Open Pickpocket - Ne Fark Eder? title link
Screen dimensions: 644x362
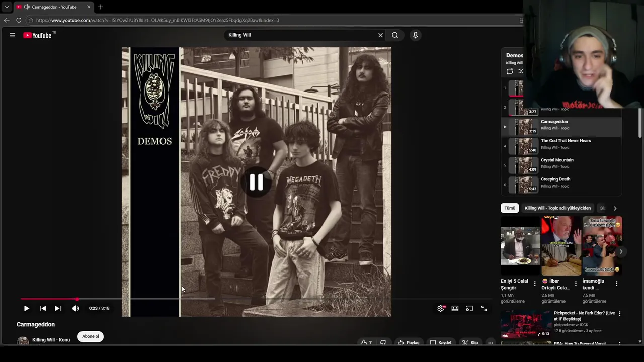[584, 316]
